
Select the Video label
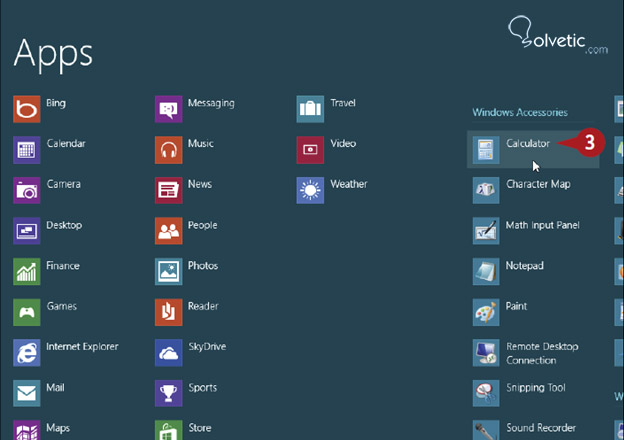pos(343,144)
